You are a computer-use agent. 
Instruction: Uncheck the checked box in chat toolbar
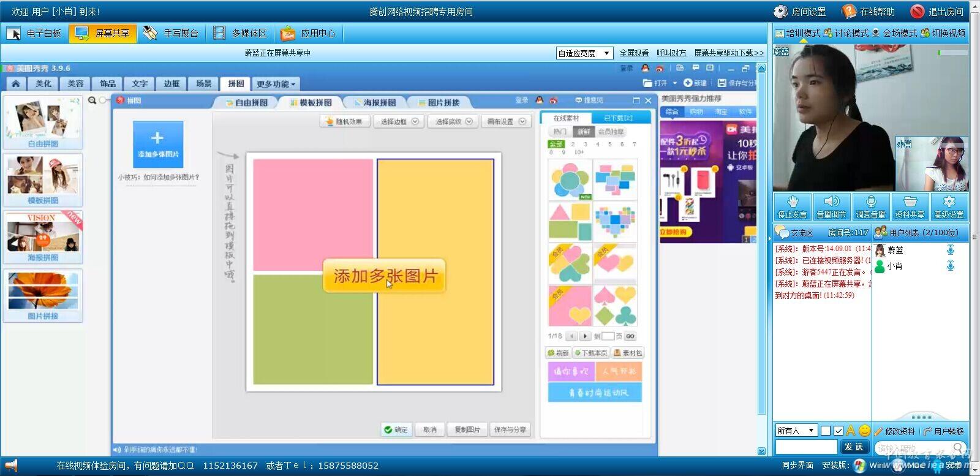tap(839, 431)
